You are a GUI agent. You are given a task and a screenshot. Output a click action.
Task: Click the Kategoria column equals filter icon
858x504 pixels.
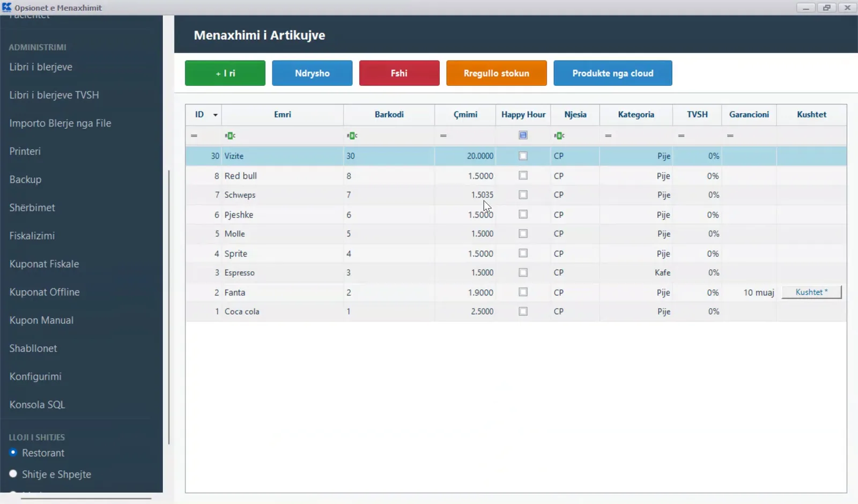pos(608,136)
